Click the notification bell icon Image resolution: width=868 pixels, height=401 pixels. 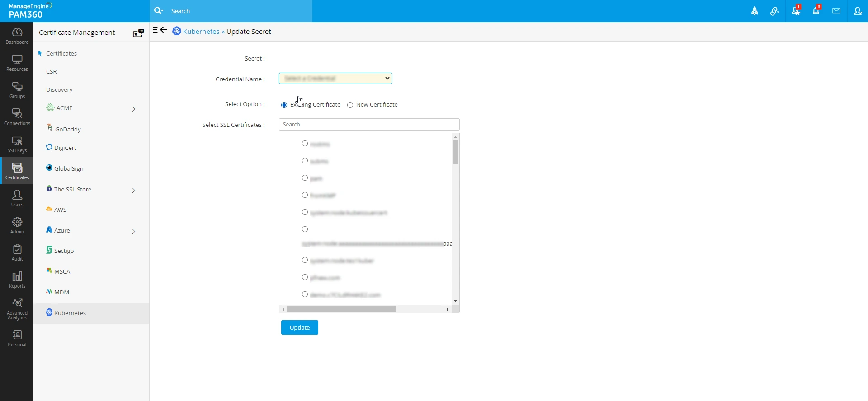coord(816,11)
